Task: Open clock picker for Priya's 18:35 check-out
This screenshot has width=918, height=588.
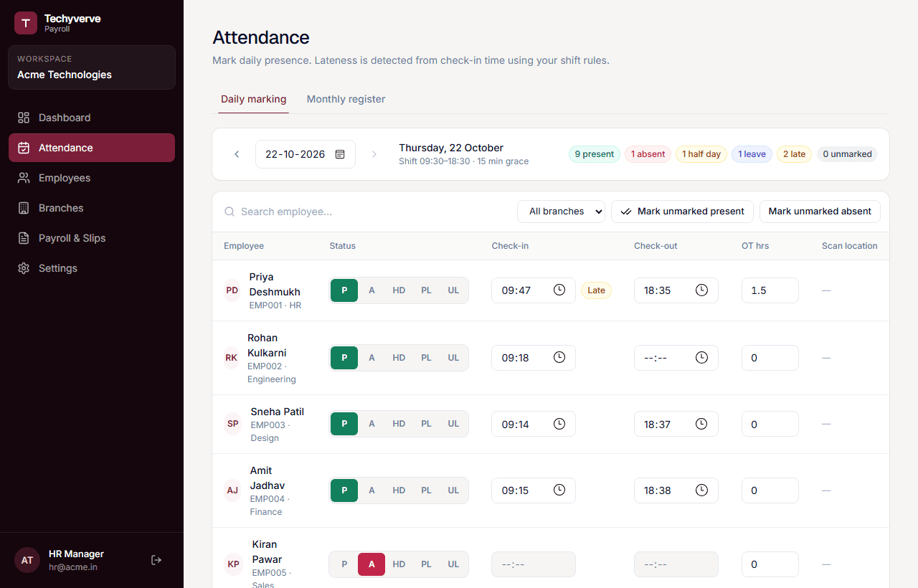Action: coord(701,290)
